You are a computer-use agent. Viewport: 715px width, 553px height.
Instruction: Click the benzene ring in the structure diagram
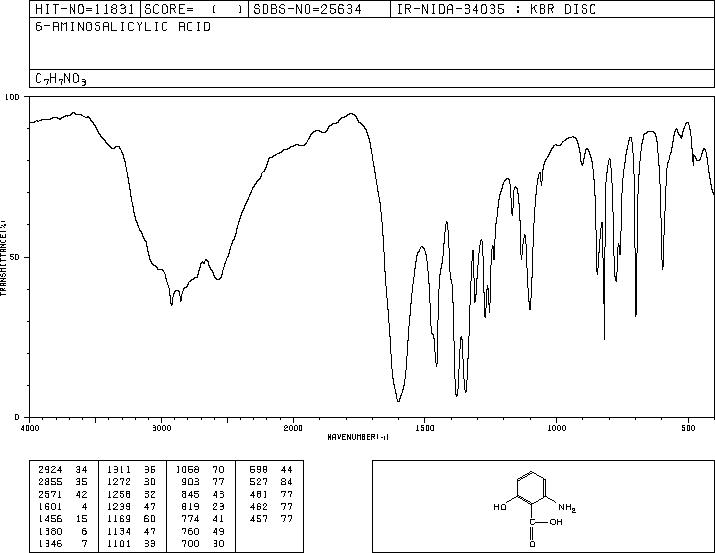pos(532,488)
